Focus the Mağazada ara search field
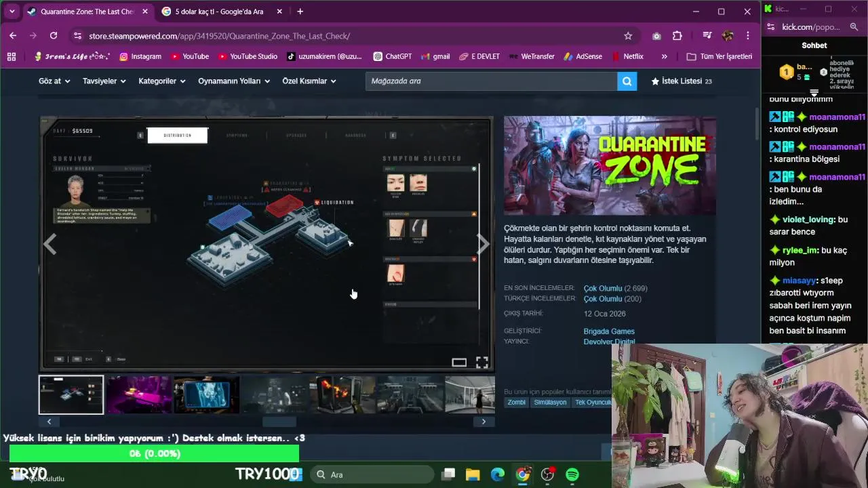868x488 pixels. (491, 81)
